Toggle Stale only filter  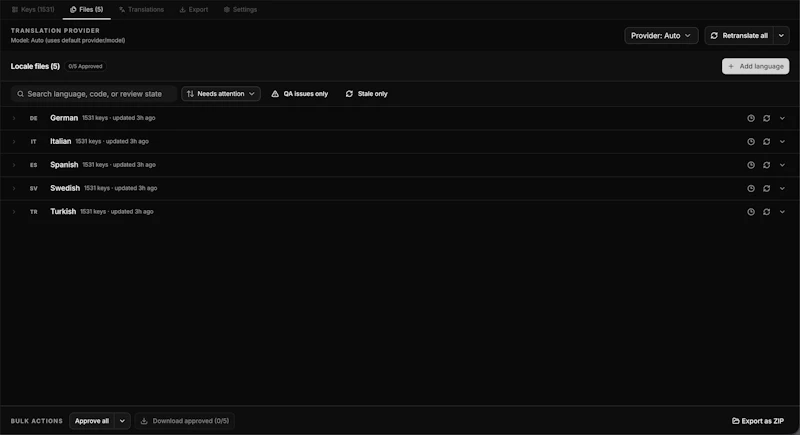367,94
